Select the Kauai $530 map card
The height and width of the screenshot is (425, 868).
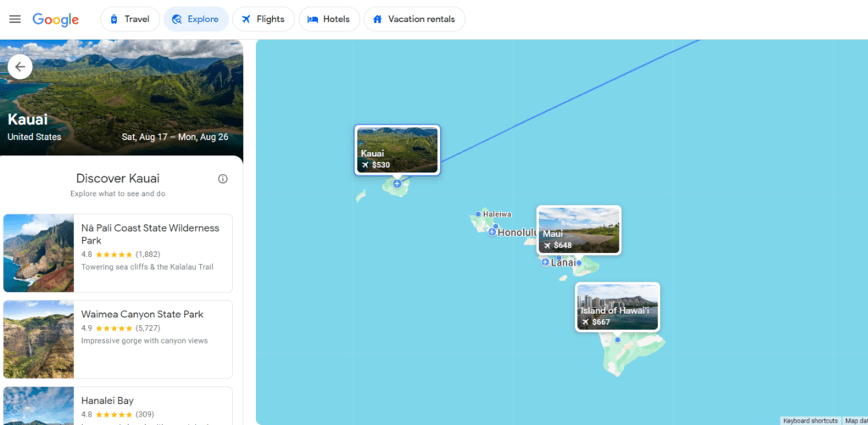398,150
